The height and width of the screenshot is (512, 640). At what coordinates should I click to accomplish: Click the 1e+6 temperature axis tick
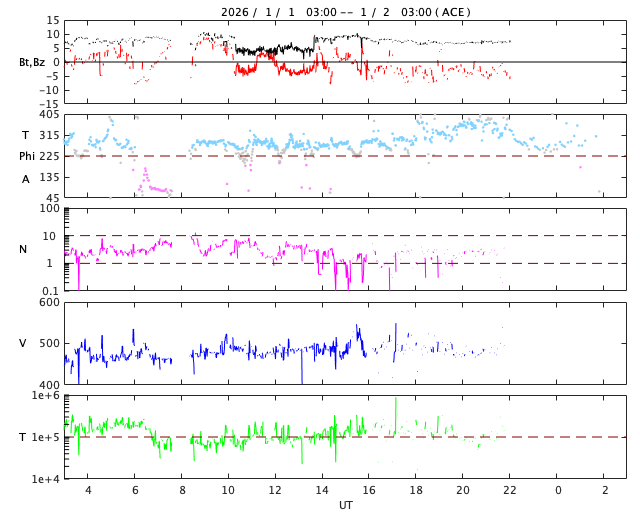pyautogui.click(x=45, y=396)
